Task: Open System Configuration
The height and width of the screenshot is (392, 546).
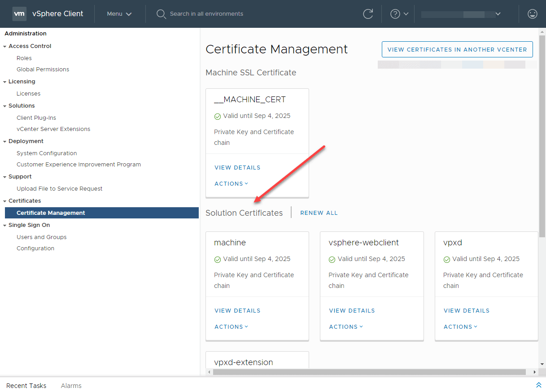Action: pyautogui.click(x=47, y=153)
